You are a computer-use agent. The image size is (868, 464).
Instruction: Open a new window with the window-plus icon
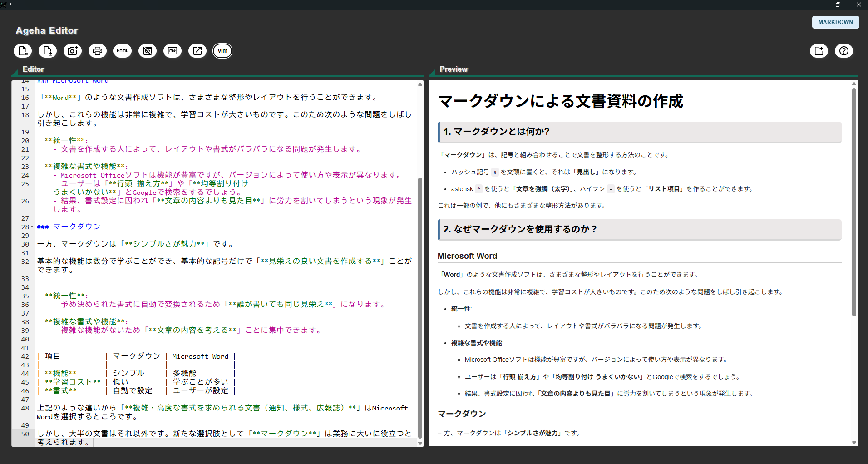pos(819,51)
